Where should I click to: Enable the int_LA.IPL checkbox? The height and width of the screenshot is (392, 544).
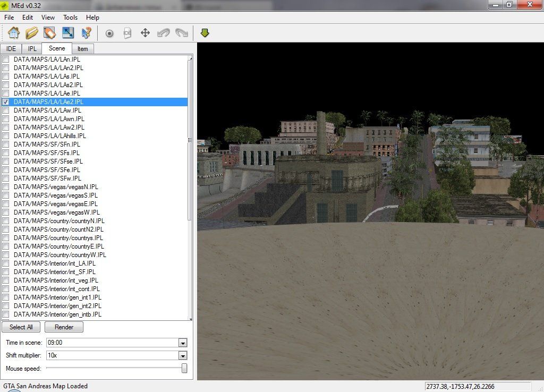coord(6,263)
